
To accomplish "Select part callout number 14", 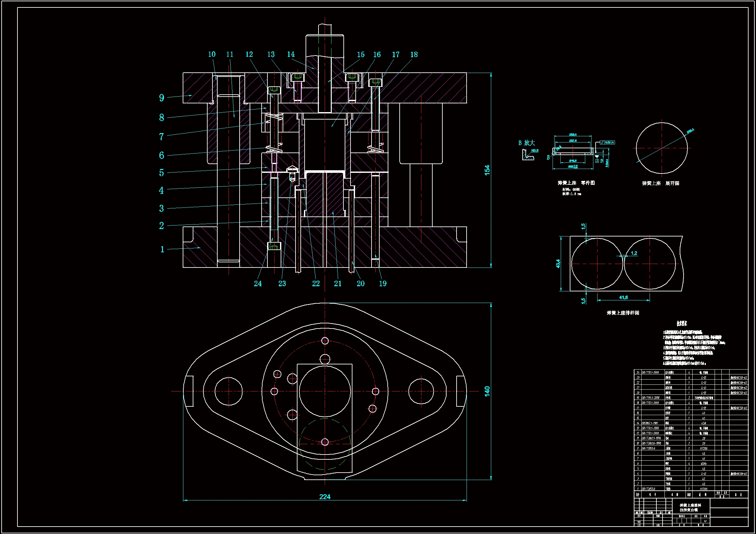I will tap(291, 54).
